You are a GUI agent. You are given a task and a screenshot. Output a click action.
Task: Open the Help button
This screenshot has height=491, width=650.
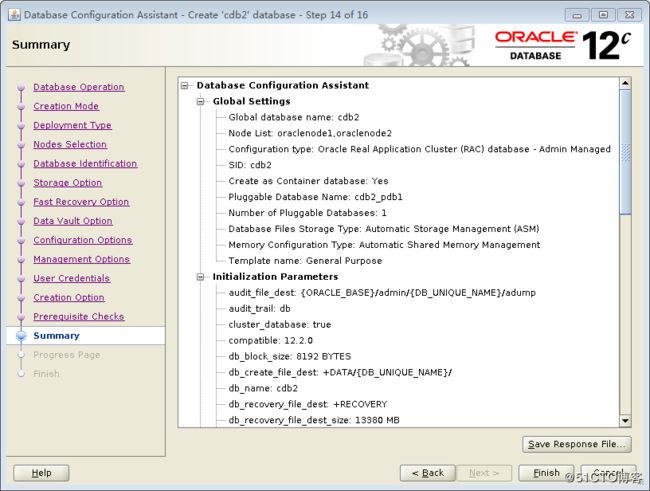[x=41, y=473]
